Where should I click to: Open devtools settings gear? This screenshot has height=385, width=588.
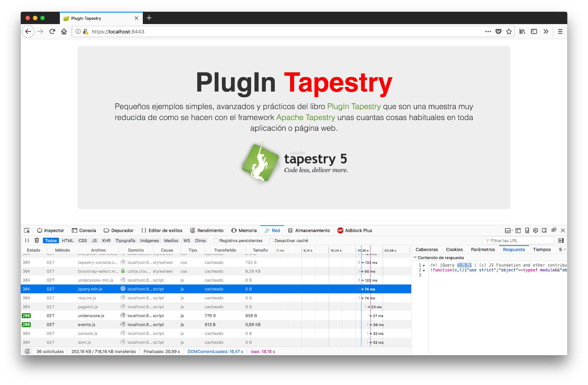coord(535,230)
